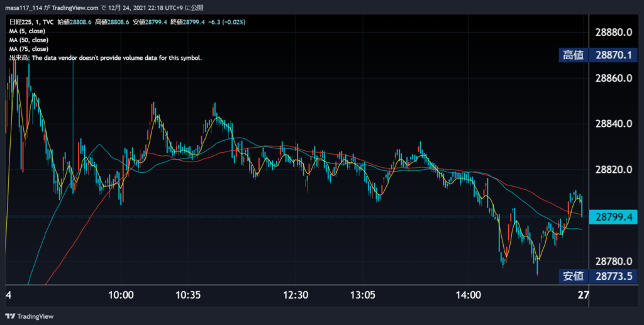Viewport: 644px width, 325px height.
Task: Click the 安値28799.4 value in header legend
Action: 150,22
